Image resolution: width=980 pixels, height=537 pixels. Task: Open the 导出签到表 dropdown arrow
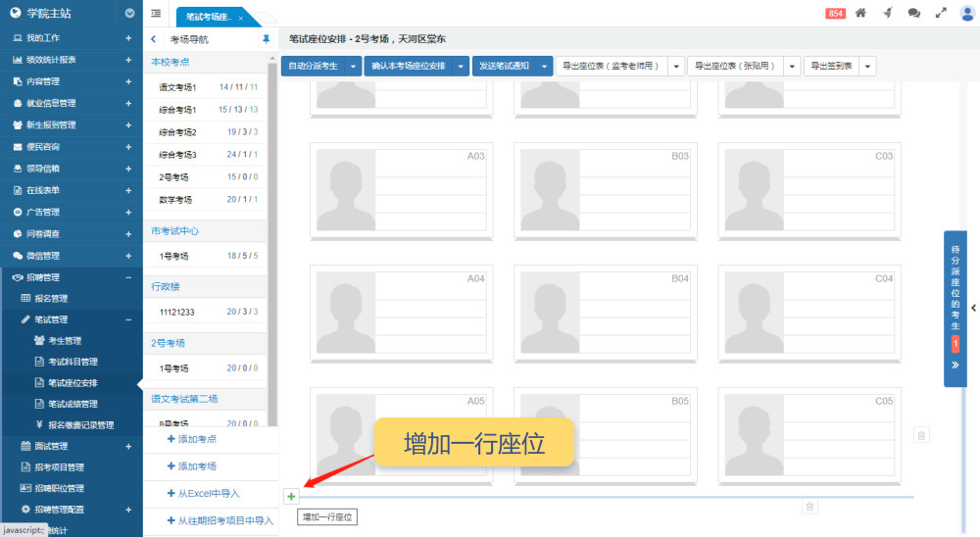click(867, 66)
